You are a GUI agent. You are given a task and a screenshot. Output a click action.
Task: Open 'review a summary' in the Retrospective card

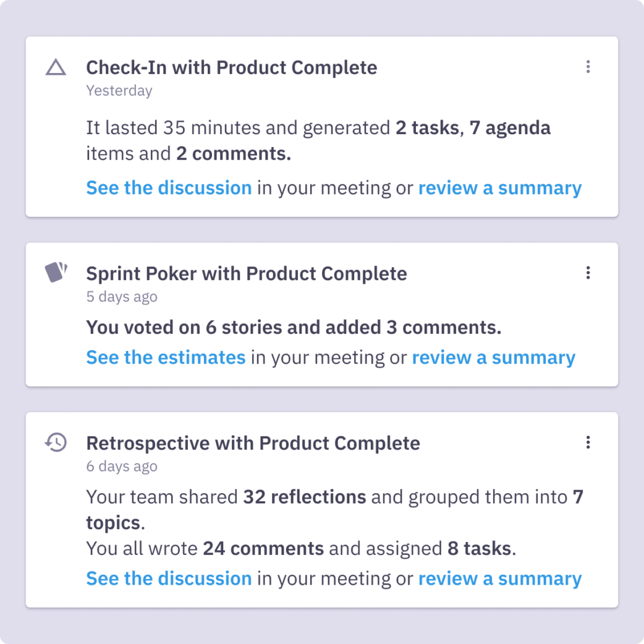pos(500,578)
